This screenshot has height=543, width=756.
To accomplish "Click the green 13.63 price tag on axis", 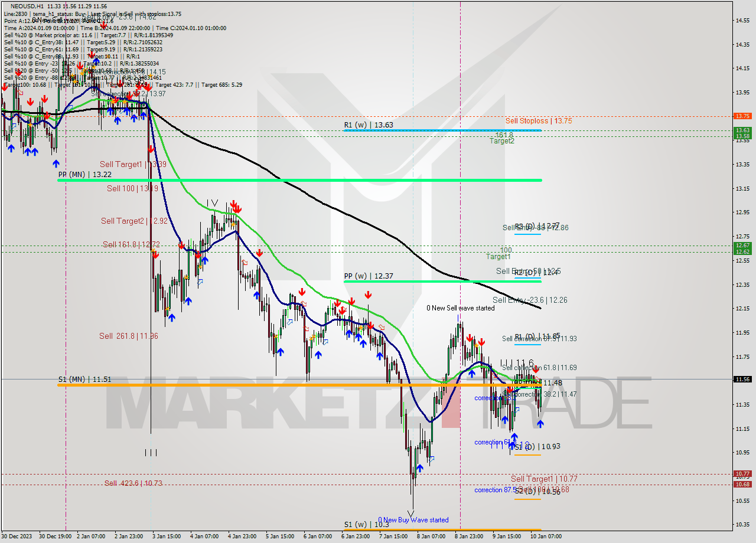I will pyautogui.click(x=742, y=130).
